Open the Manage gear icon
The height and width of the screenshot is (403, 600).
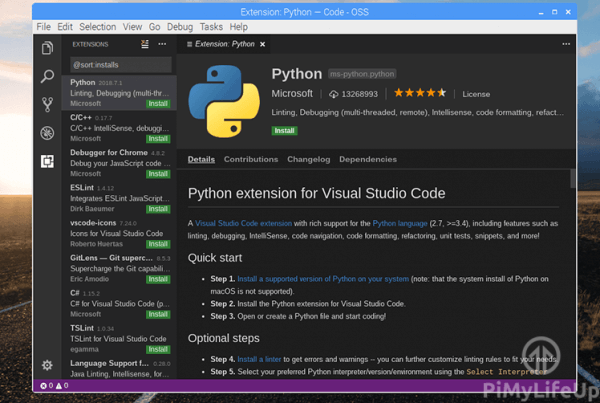(47, 365)
